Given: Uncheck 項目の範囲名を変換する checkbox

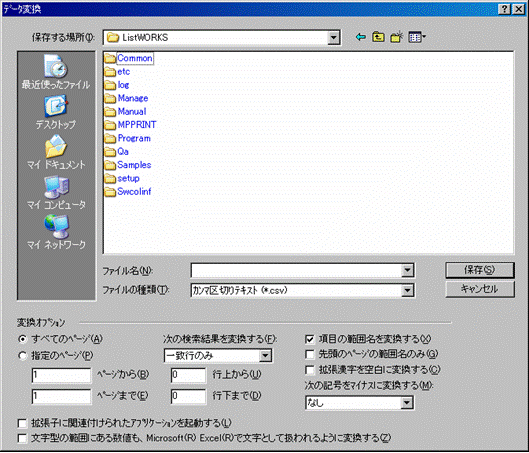Looking at the screenshot, I should (x=309, y=339).
